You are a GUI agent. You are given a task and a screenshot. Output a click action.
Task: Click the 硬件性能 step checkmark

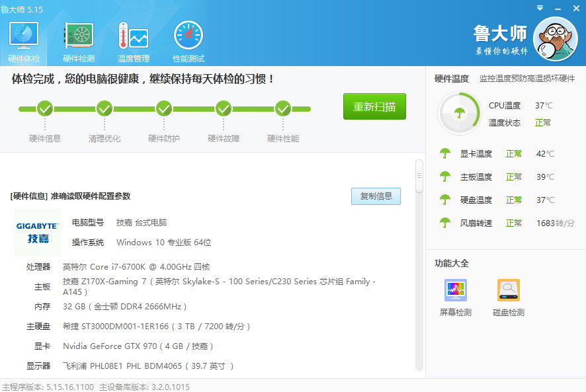pos(283,109)
